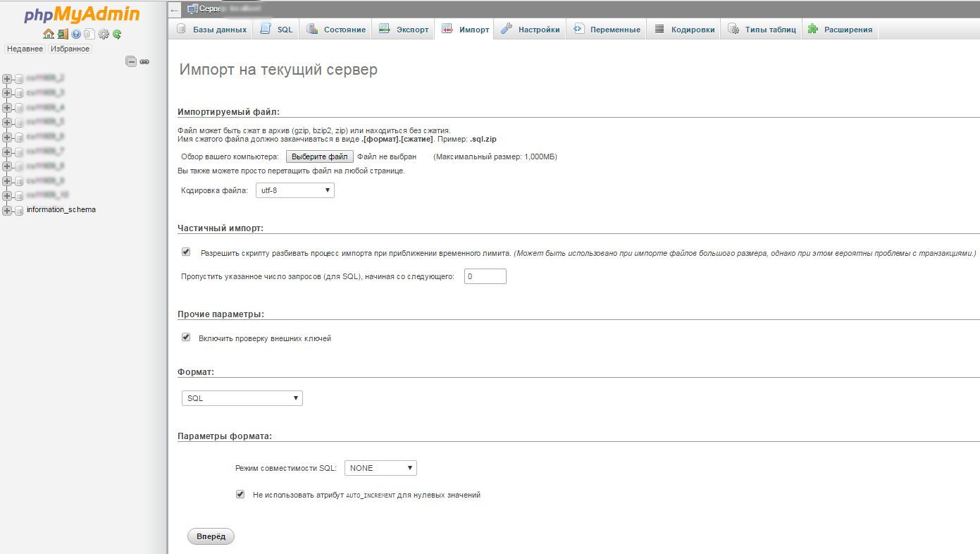Click the log out door icon
Screen dimensions: 980x554
[63, 34]
